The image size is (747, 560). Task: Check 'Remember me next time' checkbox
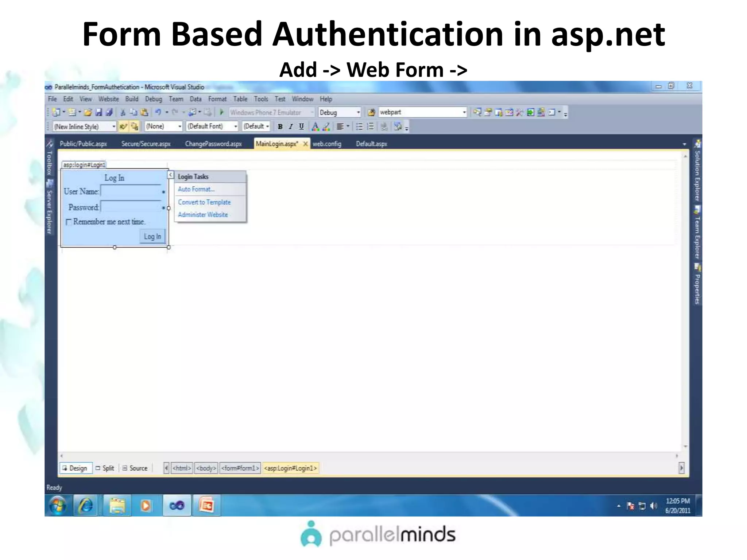pos(69,222)
